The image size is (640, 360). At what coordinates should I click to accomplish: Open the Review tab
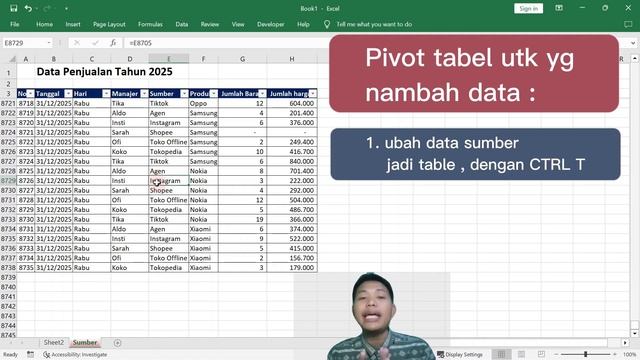tap(209, 24)
